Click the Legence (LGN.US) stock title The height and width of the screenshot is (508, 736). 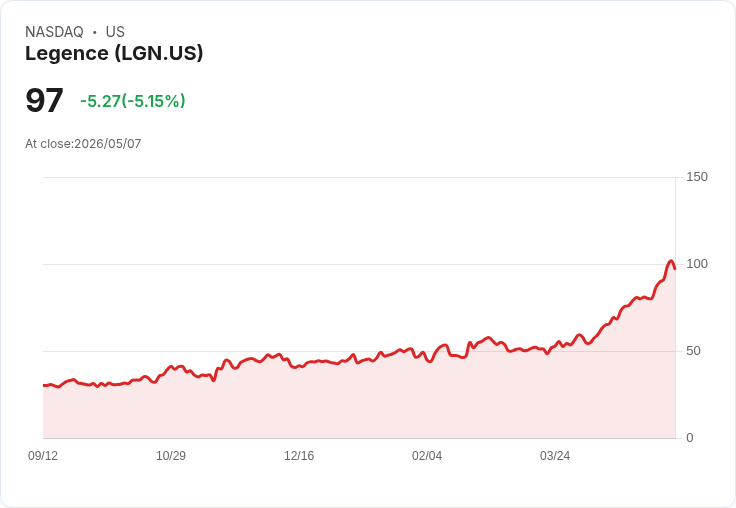[x=114, y=54]
